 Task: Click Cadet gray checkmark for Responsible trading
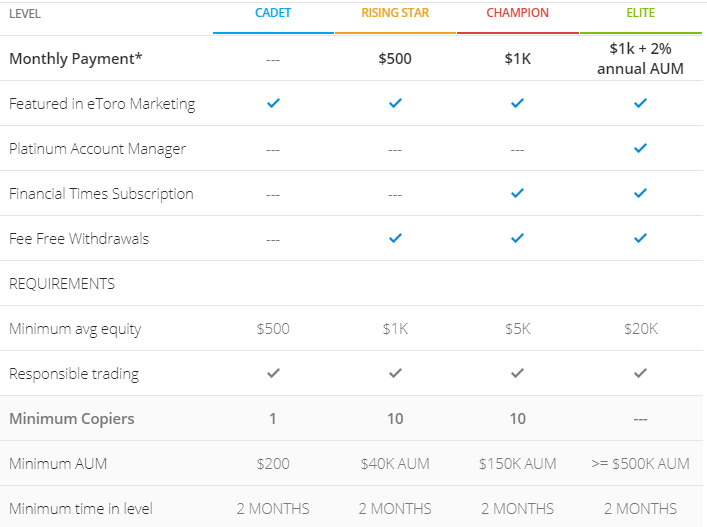tap(273, 373)
